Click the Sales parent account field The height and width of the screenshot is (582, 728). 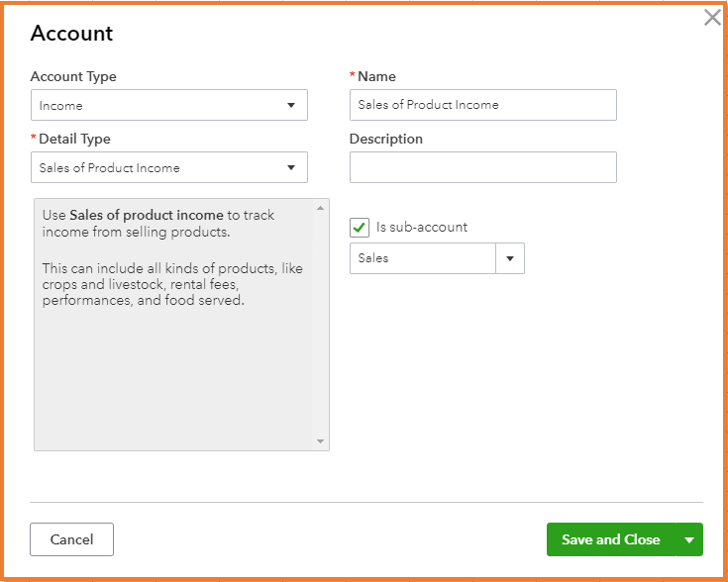pyautogui.click(x=423, y=258)
